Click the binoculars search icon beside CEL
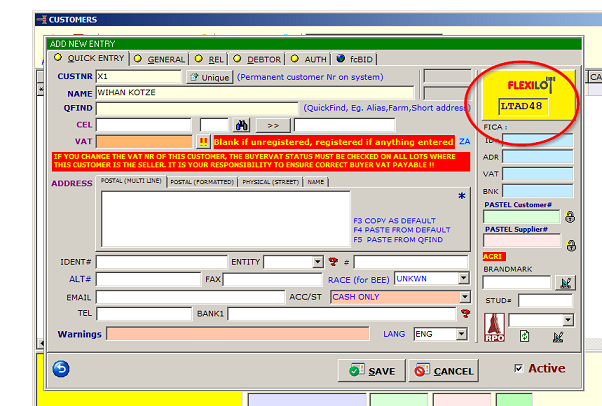The height and width of the screenshot is (406, 602). 241,125
